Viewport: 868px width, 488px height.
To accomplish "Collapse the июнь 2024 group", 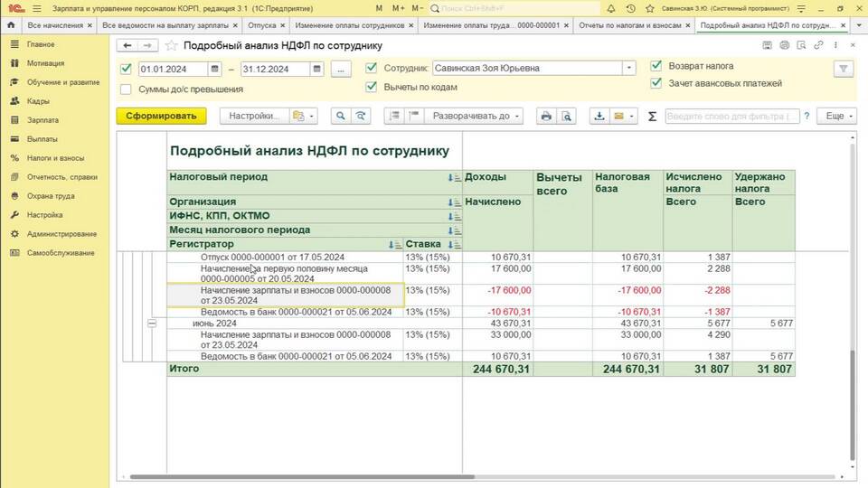I will (x=152, y=324).
